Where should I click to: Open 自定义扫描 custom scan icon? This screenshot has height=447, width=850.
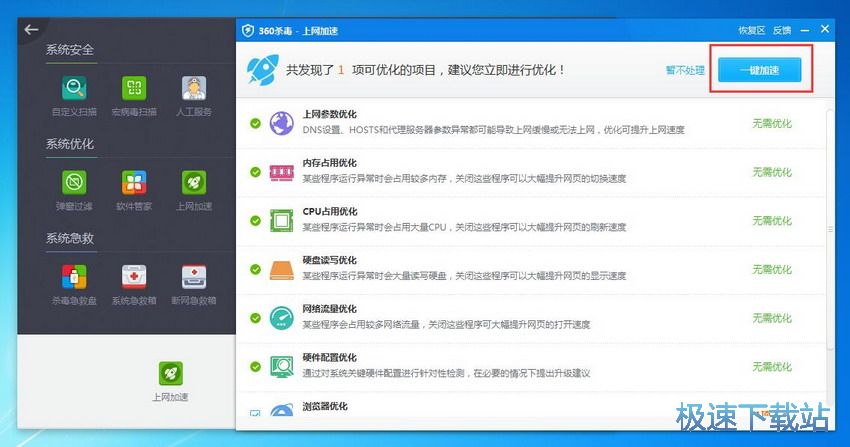coord(74,88)
